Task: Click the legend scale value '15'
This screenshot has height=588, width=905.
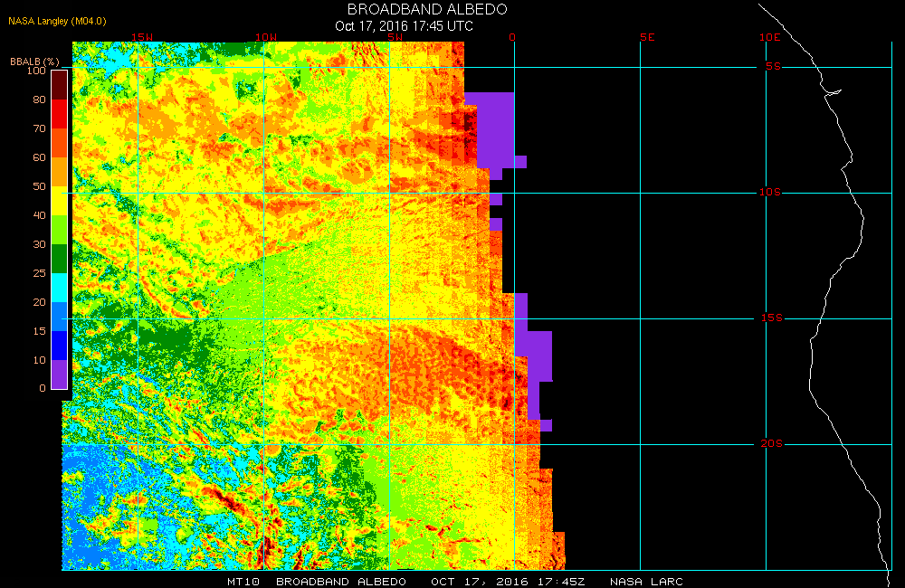Action: click(39, 331)
